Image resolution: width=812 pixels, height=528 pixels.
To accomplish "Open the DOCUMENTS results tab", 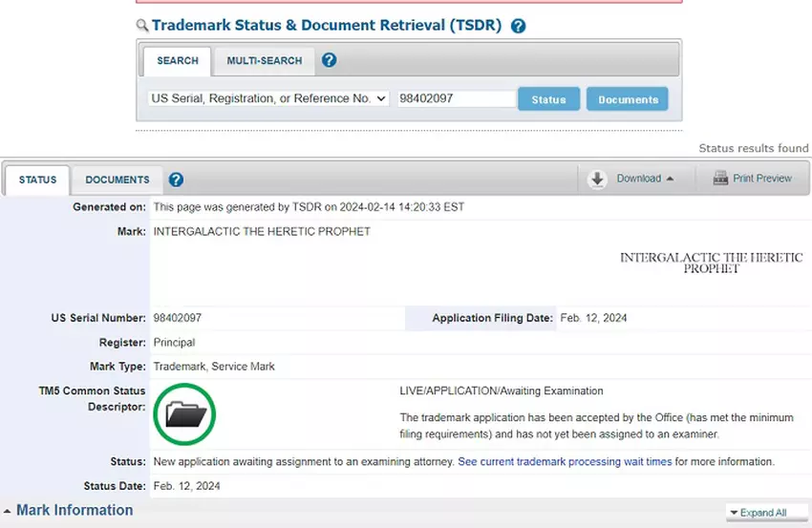I will (118, 180).
